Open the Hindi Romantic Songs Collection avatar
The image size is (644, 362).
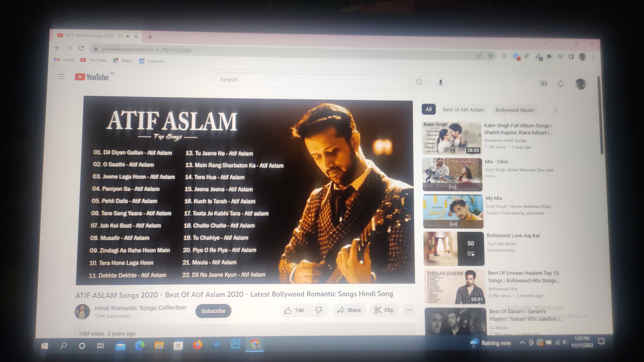click(x=82, y=311)
